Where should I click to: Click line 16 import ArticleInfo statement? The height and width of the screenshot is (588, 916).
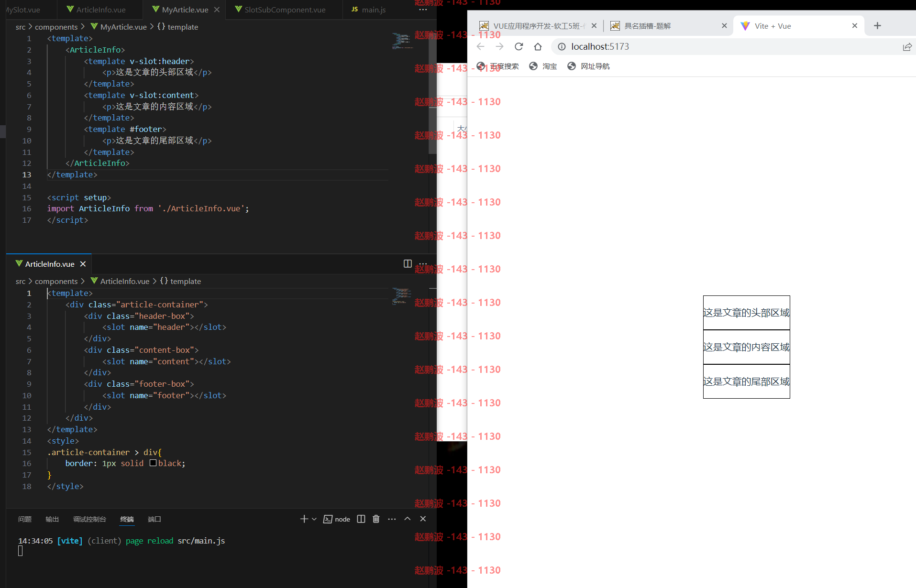[x=148, y=208]
